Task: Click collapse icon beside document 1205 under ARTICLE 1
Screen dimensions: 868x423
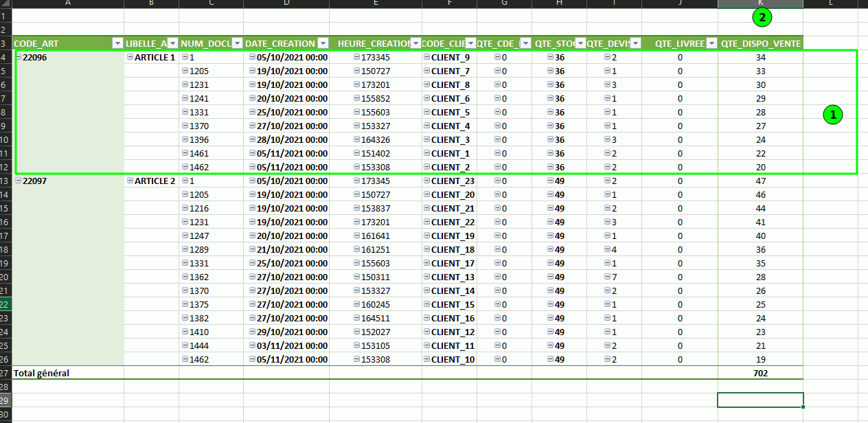Action: pyautogui.click(x=185, y=71)
